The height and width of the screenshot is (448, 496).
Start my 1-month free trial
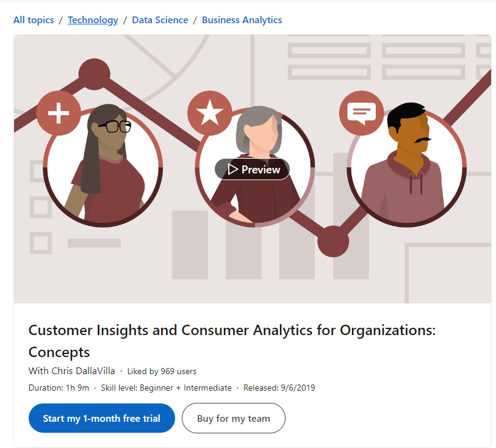click(x=101, y=418)
